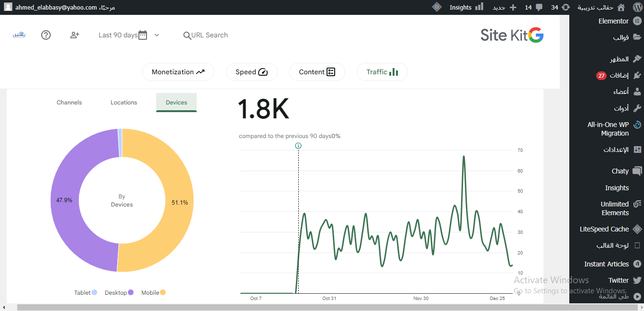The image size is (644, 311).
Task: Click the لوحة القالب square icon
Action: click(637, 245)
